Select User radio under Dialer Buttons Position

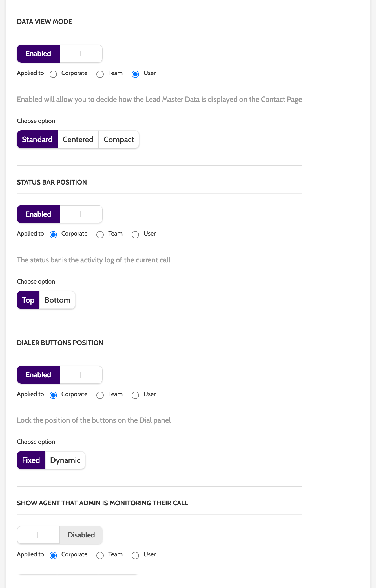pos(135,395)
